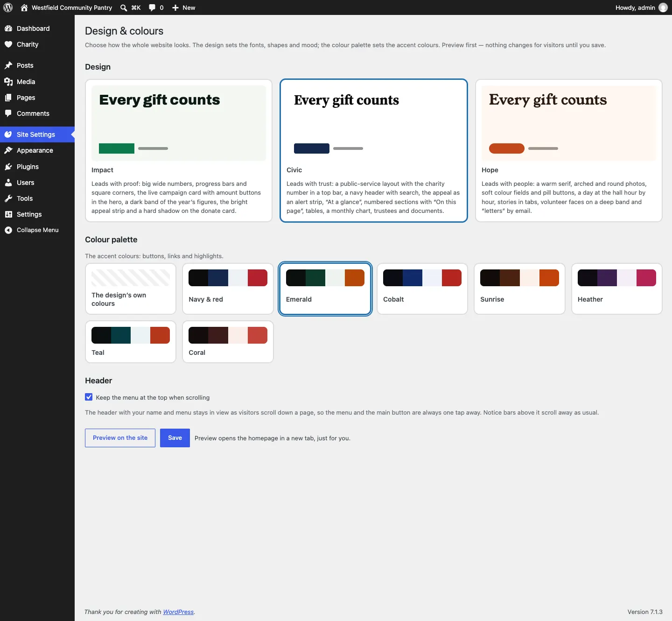Click the Tools wrench icon
Screen dimensions: 672x621
[8, 198]
